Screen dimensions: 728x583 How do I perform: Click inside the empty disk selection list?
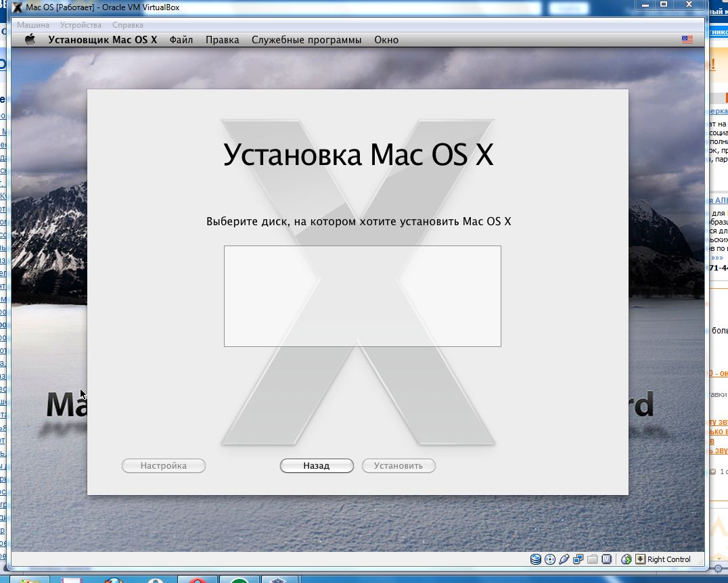click(362, 296)
